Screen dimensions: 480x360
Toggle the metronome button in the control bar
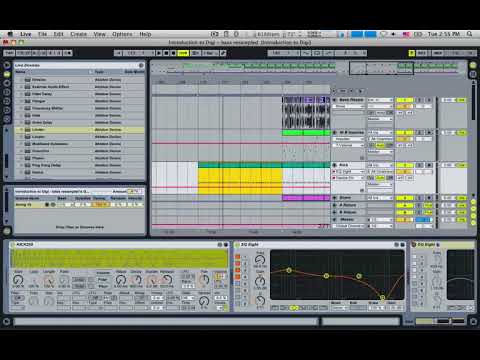click(68, 53)
